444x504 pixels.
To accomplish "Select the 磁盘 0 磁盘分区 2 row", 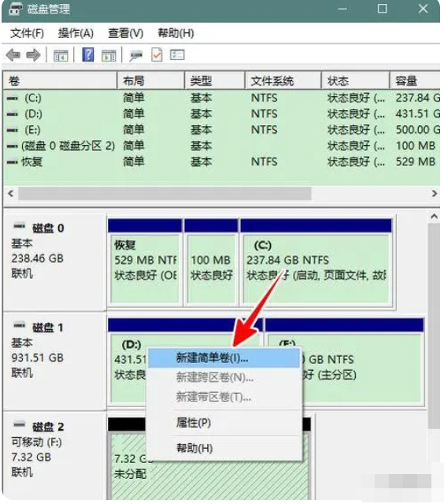I will point(222,146).
